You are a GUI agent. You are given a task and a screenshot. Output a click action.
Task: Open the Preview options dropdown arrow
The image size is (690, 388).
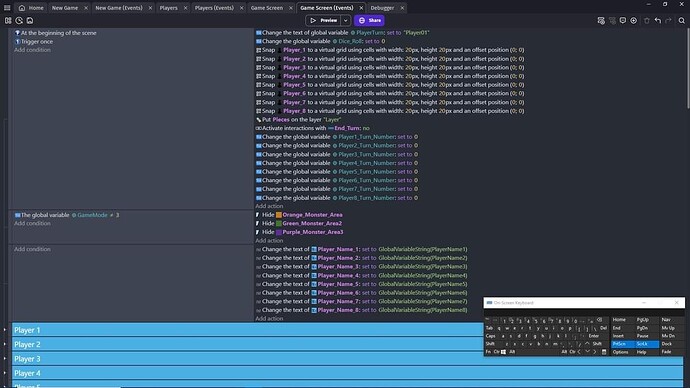coord(346,20)
